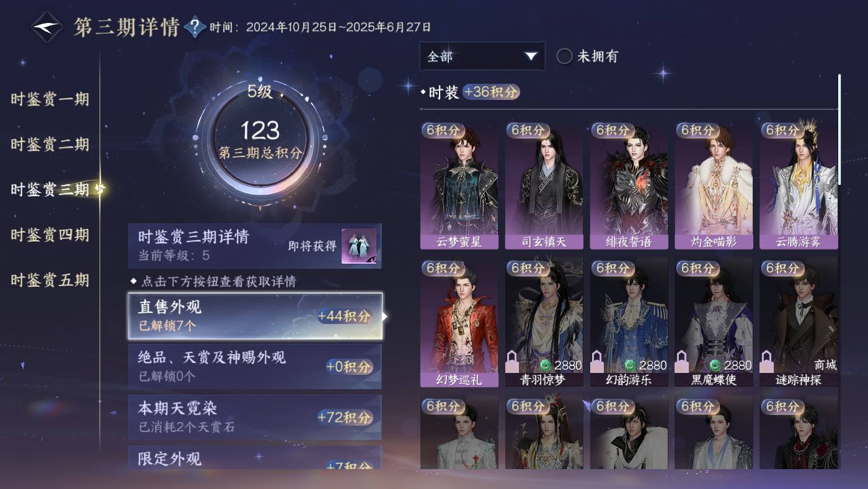Click the upcoming reward outfit icon
Image resolution: width=868 pixels, height=489 pixels.
(x=358, y=246)
